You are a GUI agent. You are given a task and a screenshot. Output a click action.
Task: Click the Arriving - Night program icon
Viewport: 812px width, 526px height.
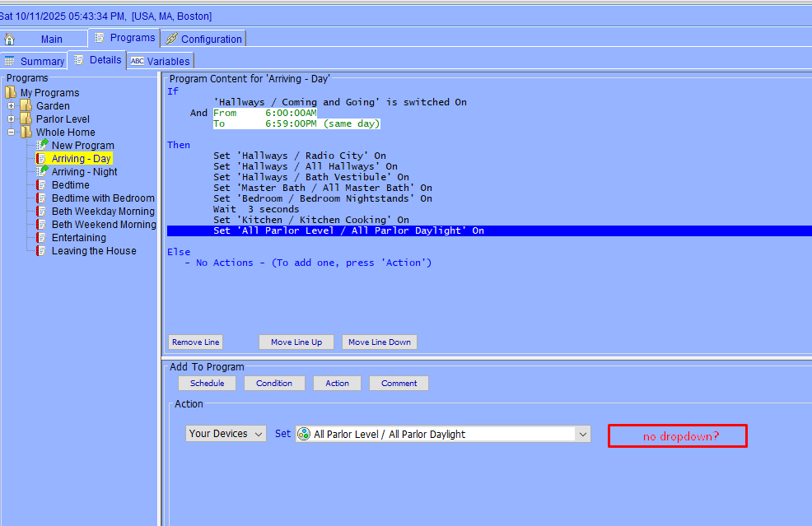click(43, 171)
